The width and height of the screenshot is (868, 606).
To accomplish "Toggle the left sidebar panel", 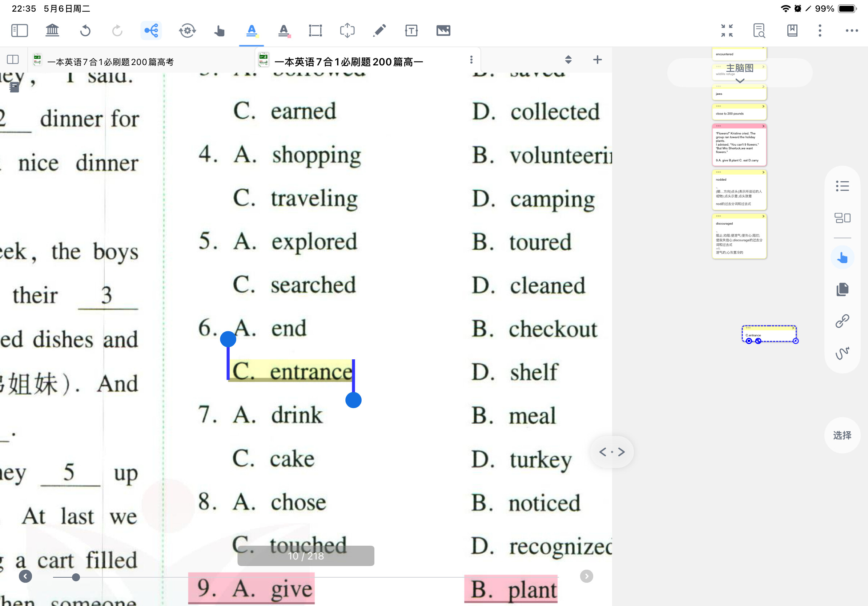I will tap(20, 30).
